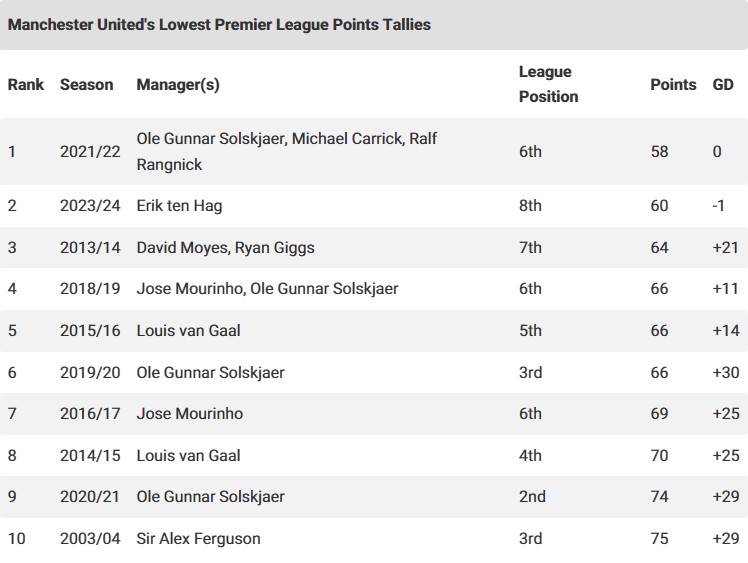The width and height of the screenshot is (748, 563).
Task: Click the Rank column header
Action: (26, 85)
